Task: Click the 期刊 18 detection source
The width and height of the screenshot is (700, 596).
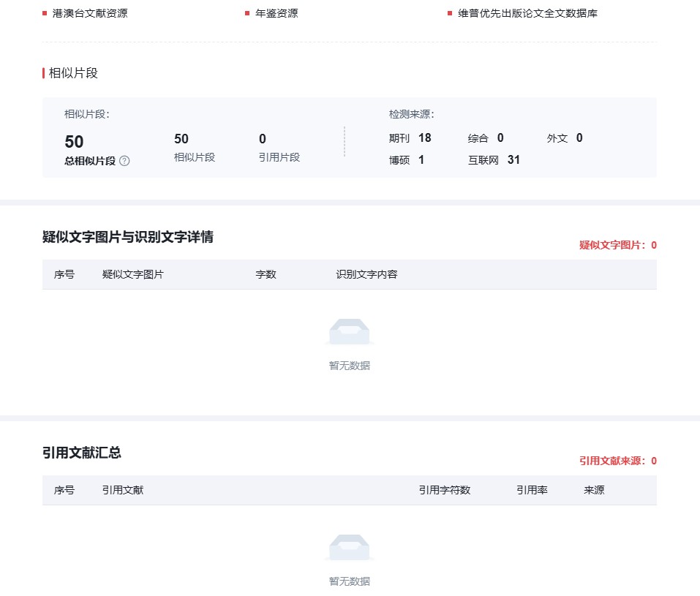Action: 410,138
